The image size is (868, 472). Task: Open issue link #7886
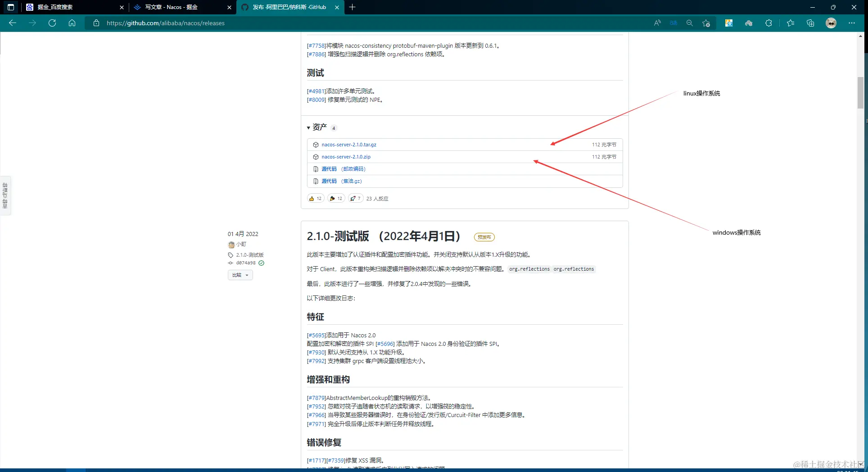(x=316, y=54)
